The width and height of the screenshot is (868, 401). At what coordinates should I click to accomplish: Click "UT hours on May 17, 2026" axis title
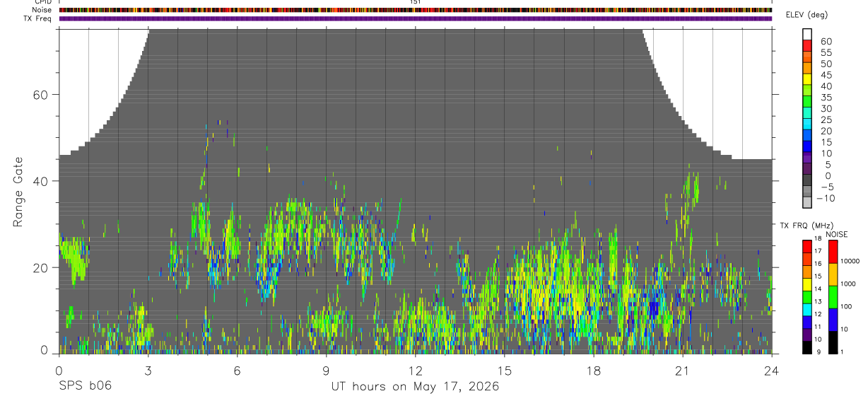tap(415, 387)
